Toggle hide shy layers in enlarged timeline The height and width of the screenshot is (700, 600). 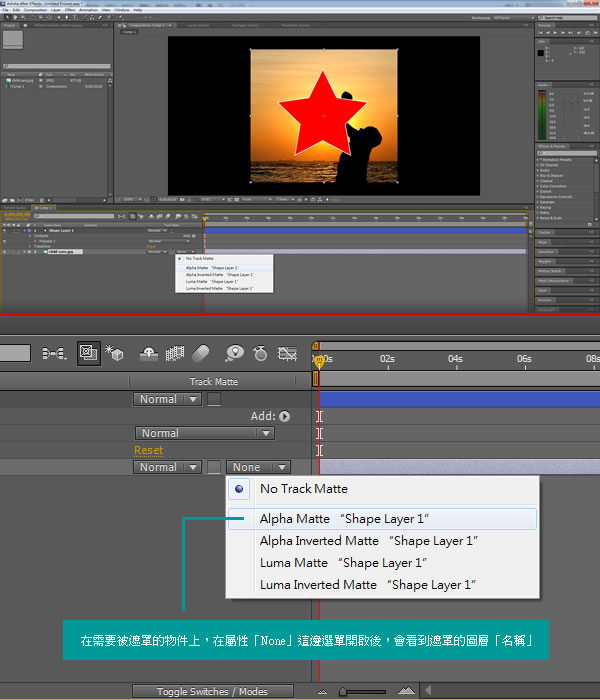[x=149, y=354]
